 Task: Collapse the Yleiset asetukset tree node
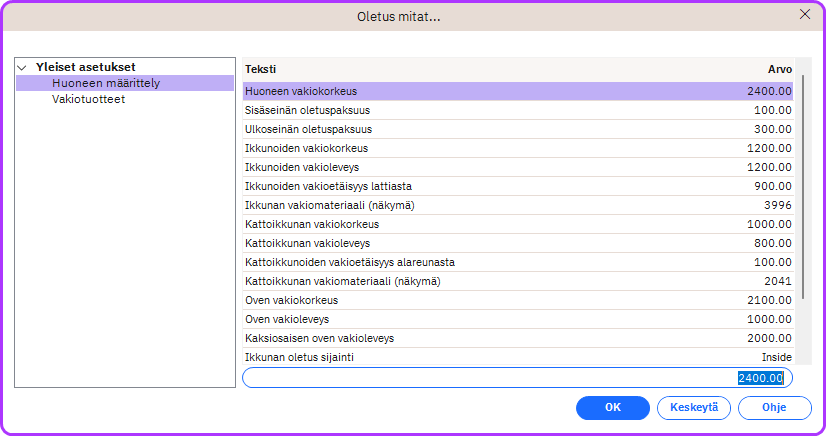[22, 67]
